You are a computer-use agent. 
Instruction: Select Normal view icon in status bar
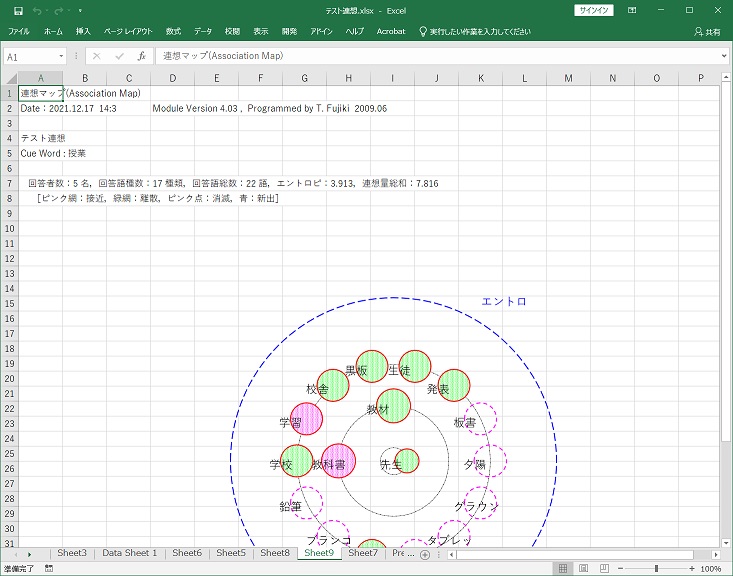pyautogui.click(x=564, y=568)
